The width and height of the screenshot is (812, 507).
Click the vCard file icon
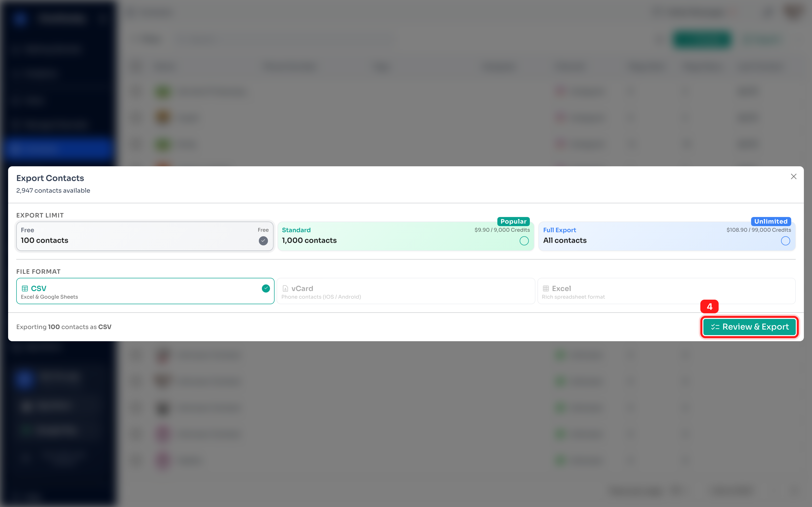[285, 288]
